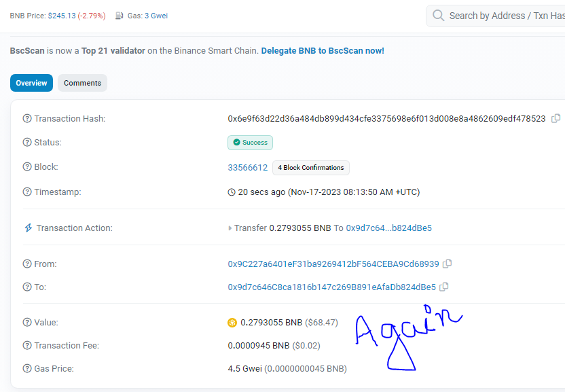Click the Timestamp help question icon
This screenshot has height=392, width=565.
pyautogui.click(x=27, y=192)
